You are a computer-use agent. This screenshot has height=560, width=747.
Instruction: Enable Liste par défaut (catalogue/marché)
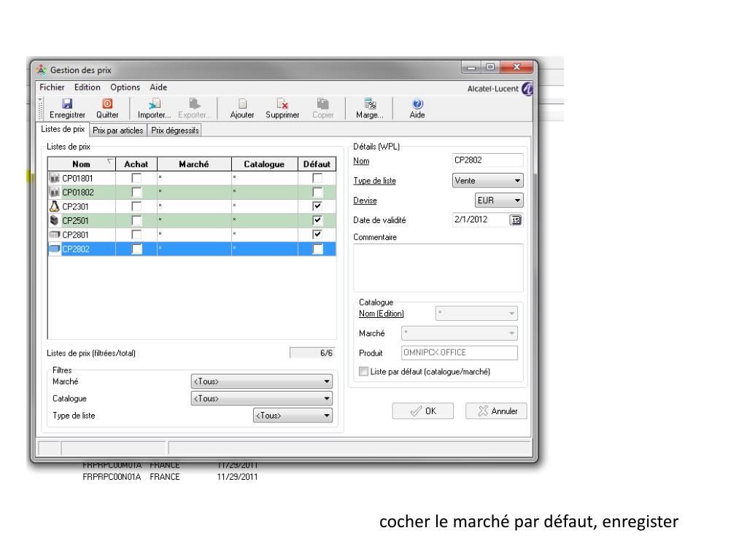point(363,372)
